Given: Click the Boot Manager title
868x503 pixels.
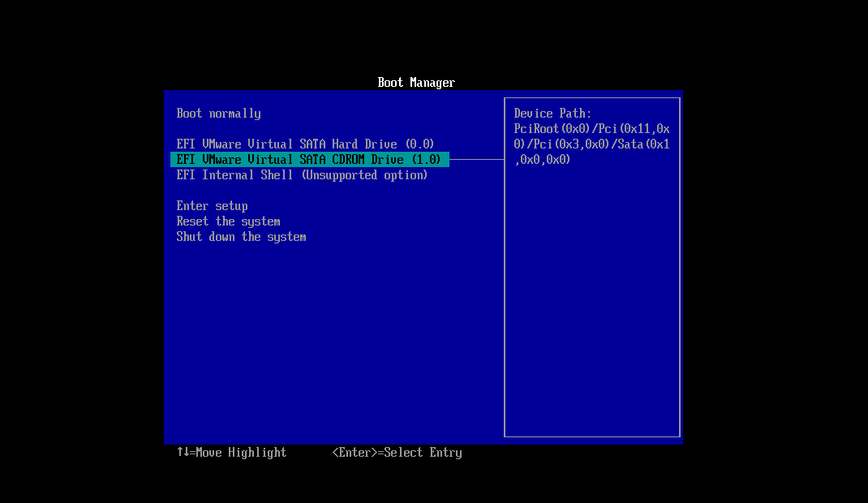Looking at the screenshot, I should click(x=416, y=82).
